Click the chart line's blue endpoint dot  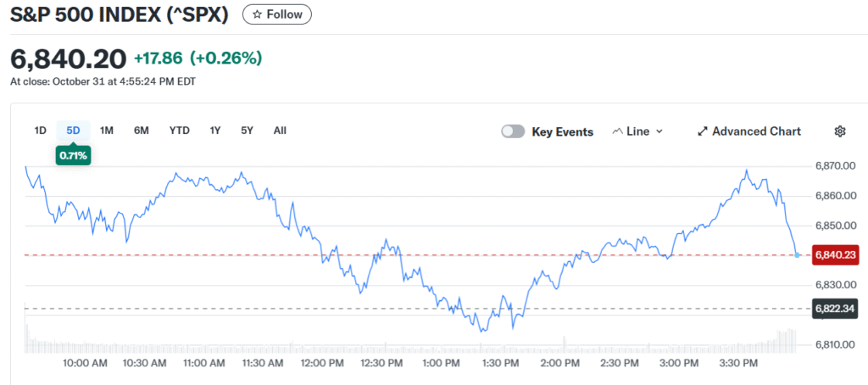coord(798,254)
